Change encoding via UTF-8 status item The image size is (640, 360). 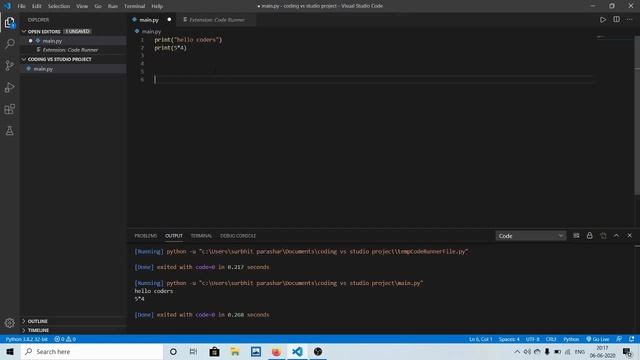[x=532, y=339]
